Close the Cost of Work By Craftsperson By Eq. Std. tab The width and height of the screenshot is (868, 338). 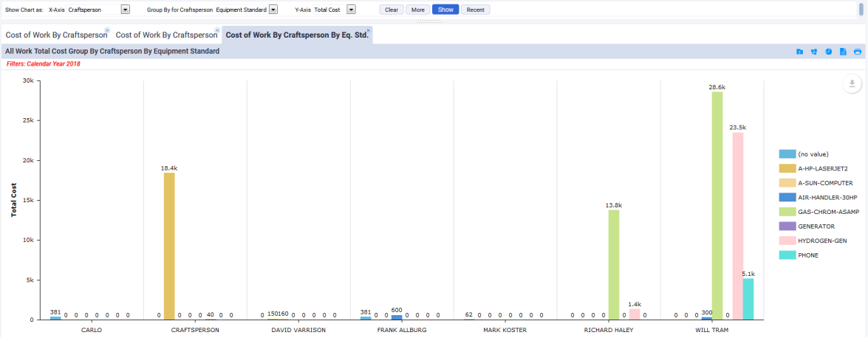[368, 30]
